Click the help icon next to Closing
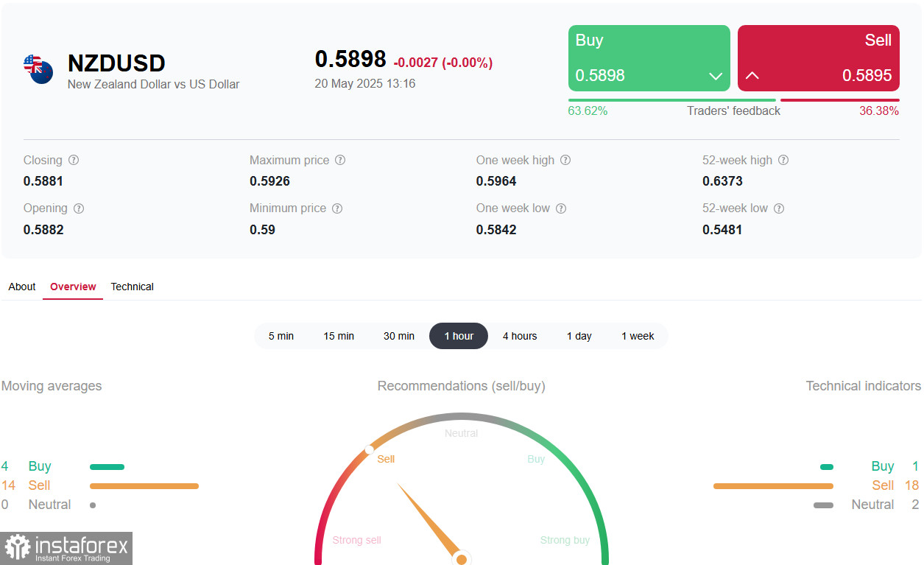Viewport: 924px width, 565px height. 74,160
